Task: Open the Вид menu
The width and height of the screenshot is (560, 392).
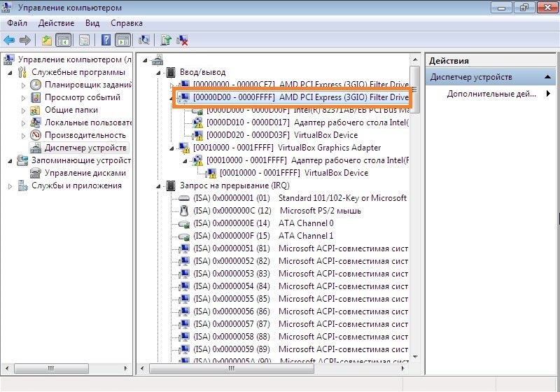Action: [x=92, y=23]
